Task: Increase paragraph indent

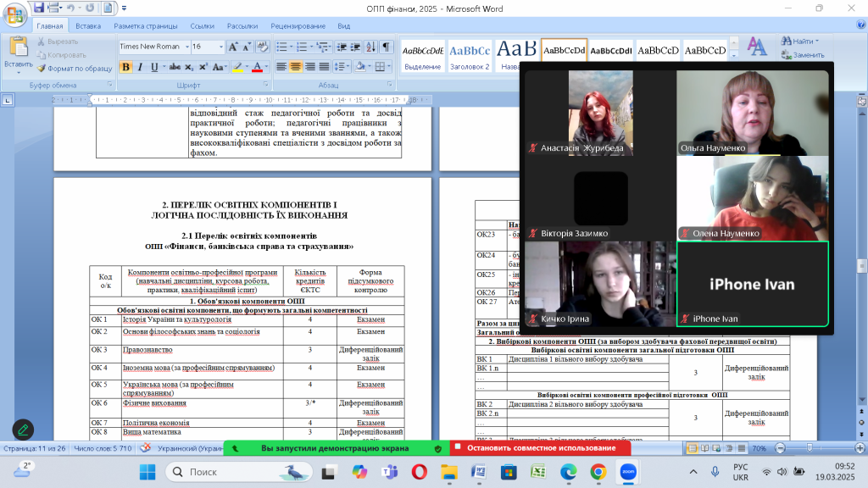Action: [355, 47]
